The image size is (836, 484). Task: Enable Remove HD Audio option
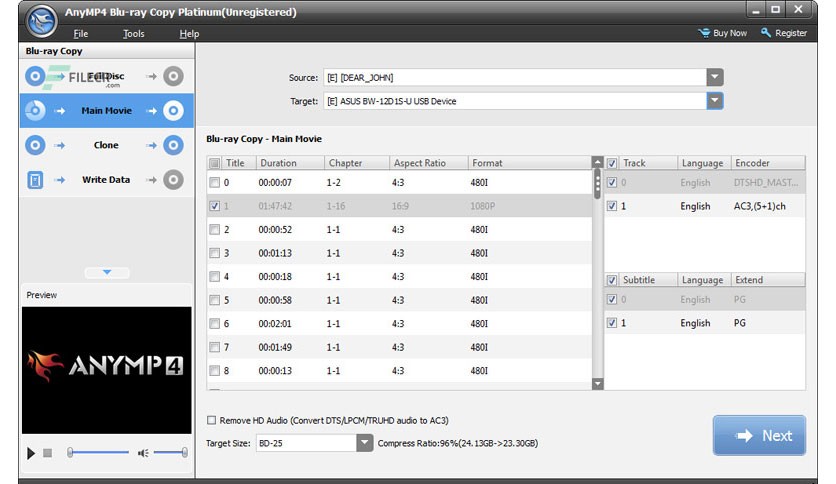point(212,421)
